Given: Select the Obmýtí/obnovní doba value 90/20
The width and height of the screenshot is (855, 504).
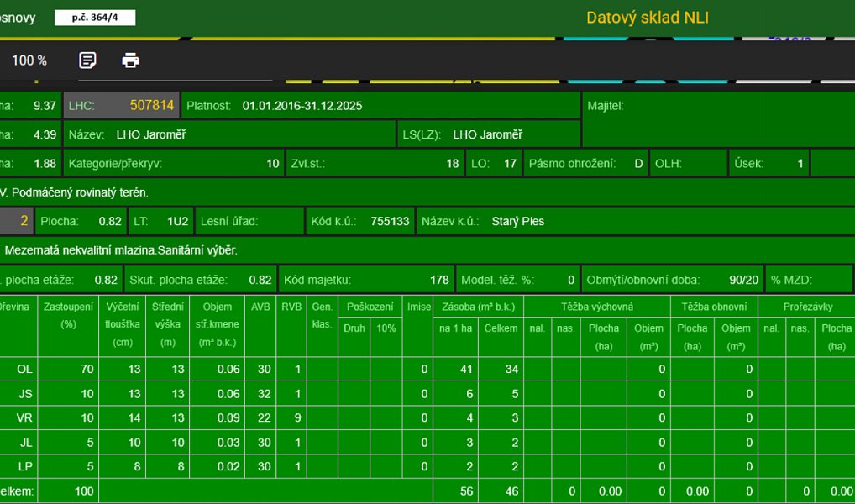Looking at the screenshot, I should coord(744,281).
